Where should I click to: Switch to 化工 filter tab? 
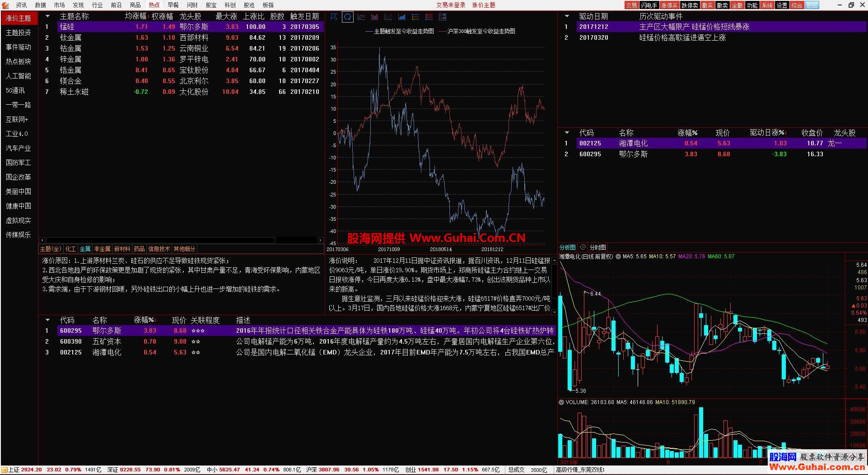click(x=70, y=249)
